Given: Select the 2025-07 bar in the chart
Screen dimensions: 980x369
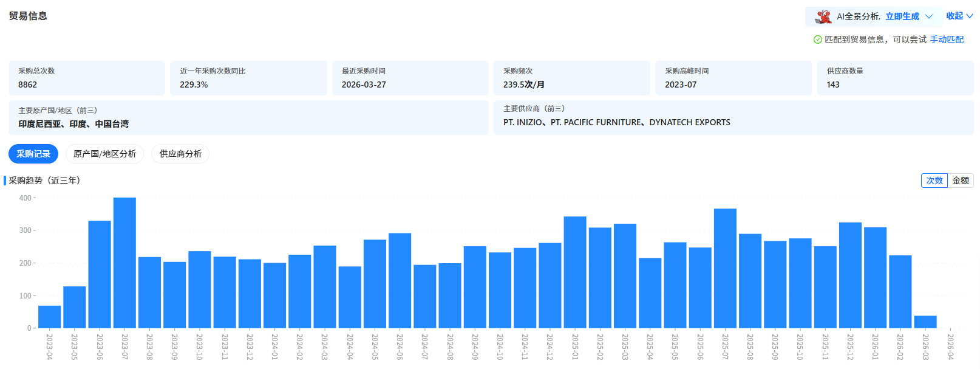Looking at the screenshot, I should (725, 268).
